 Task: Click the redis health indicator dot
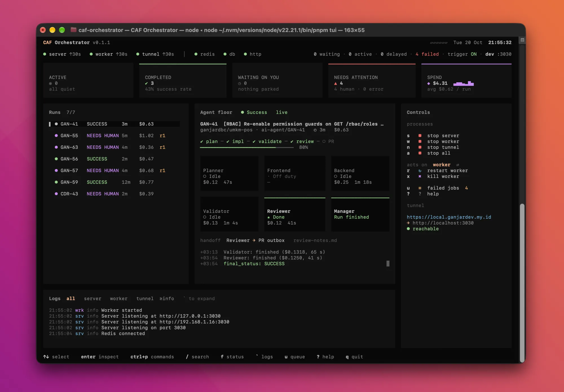point(196,54)
